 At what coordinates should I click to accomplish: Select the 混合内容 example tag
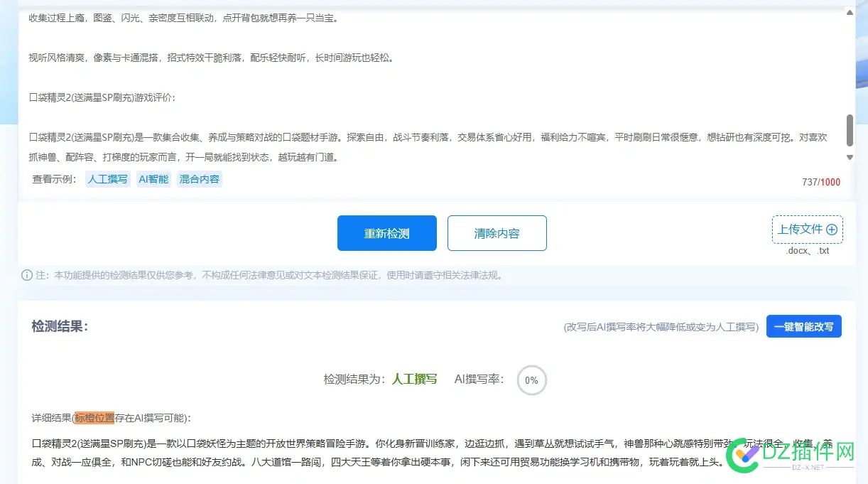click(199, 179)
